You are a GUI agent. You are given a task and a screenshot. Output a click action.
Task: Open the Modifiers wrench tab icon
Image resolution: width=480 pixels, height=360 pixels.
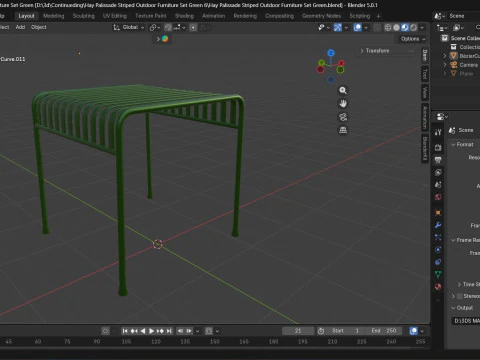click(438, 225)
